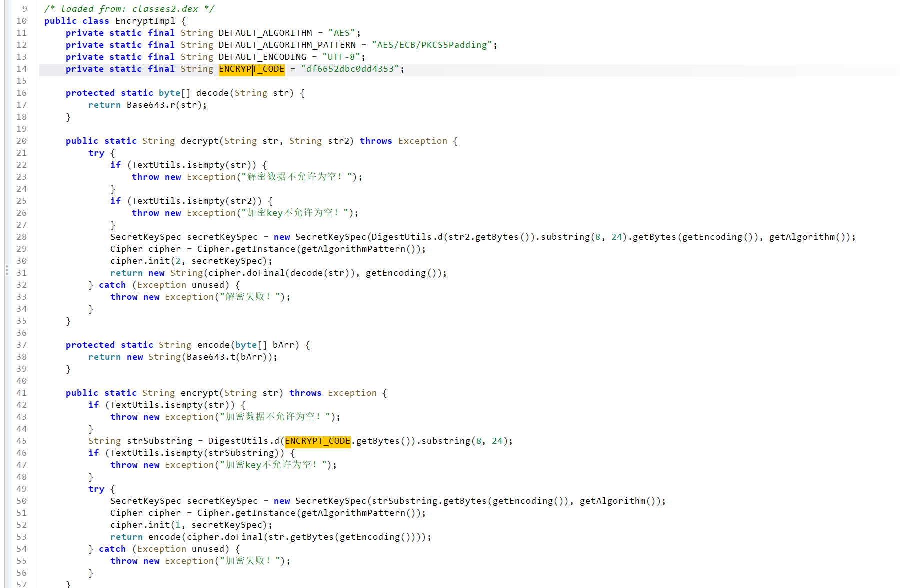
Task: Click DEFAULT_ALGORITHM_PATTERN field name
Action: pos(287,45)
